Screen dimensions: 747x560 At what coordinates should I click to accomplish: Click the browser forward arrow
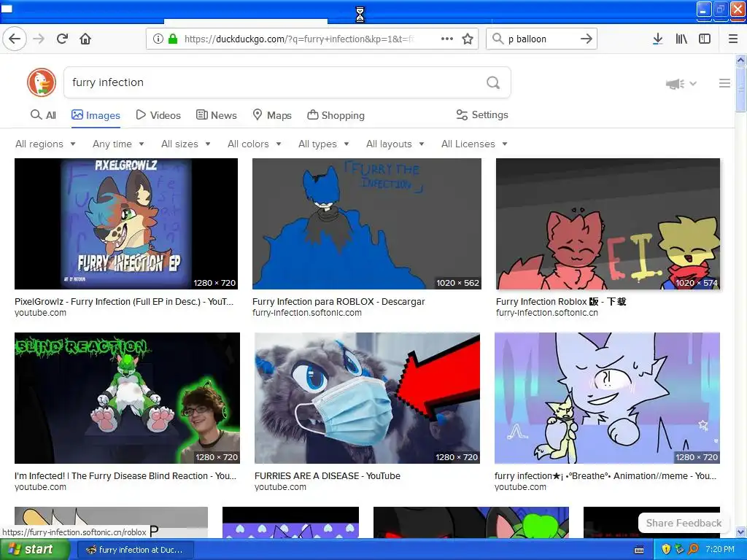pos(39,39)
